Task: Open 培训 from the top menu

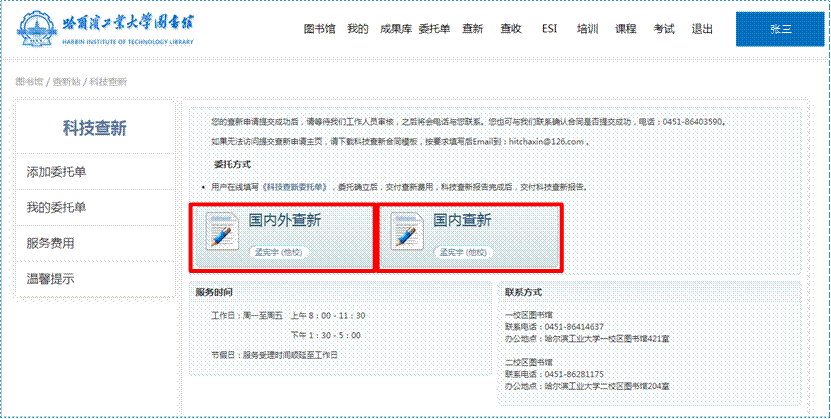Action: [x=588, y=29]
